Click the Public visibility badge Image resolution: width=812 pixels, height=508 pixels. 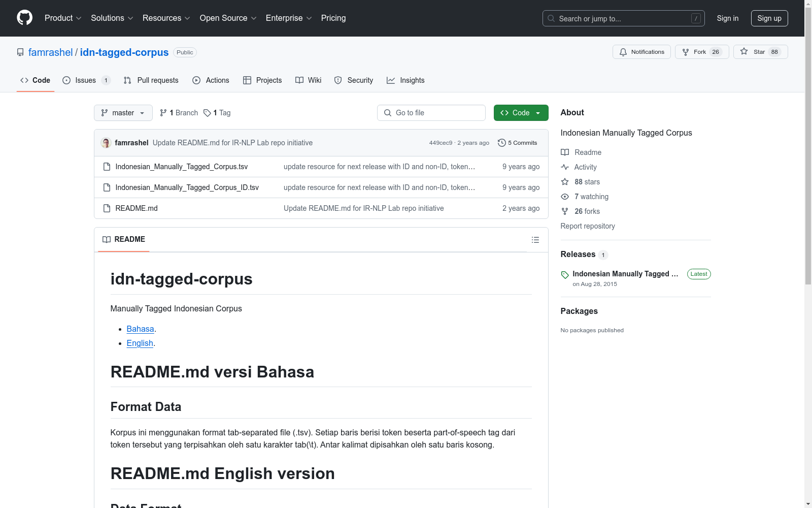pos(185,52)
